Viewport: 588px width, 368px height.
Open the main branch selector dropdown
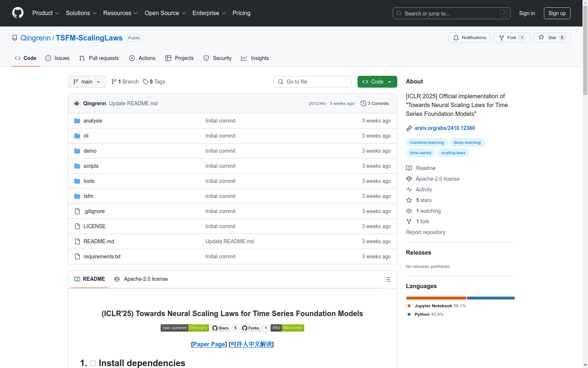point(87,82)
